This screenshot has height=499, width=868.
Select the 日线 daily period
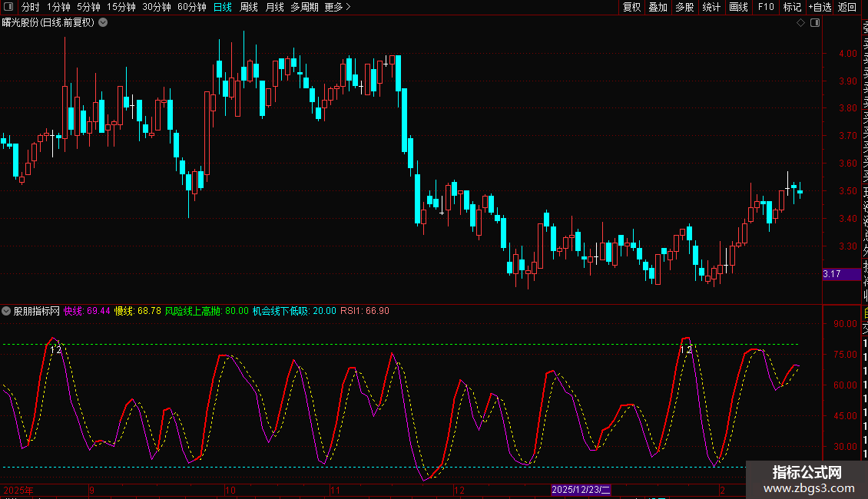pos(223,7)
